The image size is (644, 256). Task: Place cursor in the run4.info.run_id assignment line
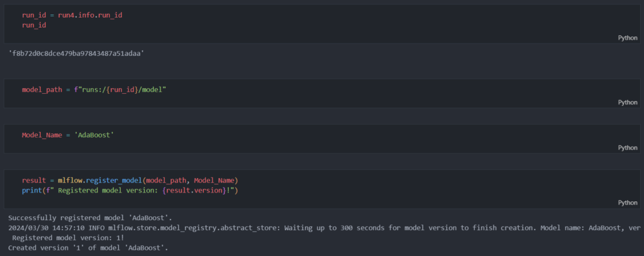(72, 15)
